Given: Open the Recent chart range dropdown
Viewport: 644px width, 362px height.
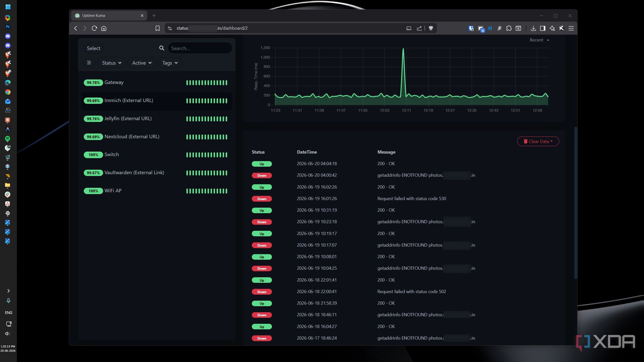Looking at the screenshot, I should [x=539, y=40].
